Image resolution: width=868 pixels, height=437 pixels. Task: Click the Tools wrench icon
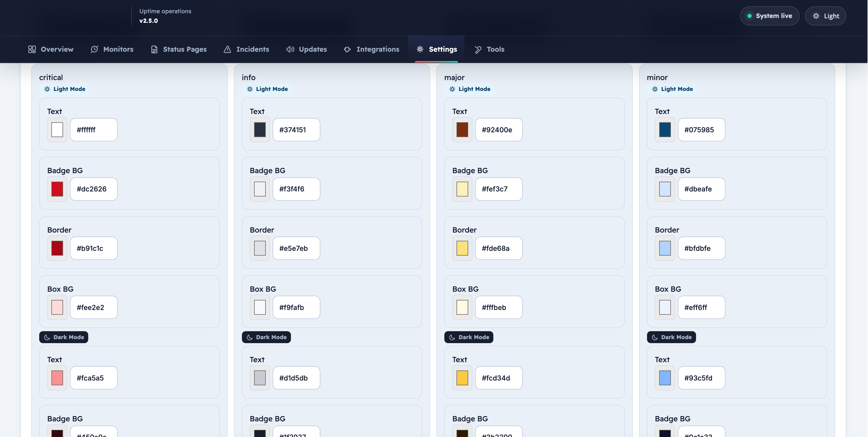[x=478, y=49]
